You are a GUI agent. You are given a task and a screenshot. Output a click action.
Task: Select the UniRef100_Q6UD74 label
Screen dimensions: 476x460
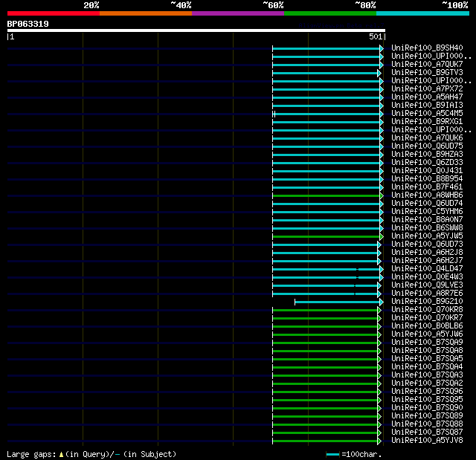(x=427, y=204)
